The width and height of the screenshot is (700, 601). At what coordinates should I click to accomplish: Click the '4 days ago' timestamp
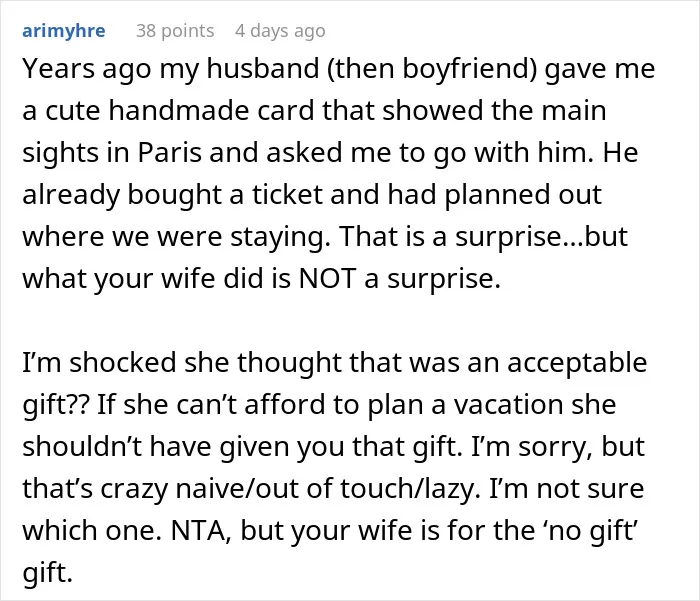(x=280, y=31)
